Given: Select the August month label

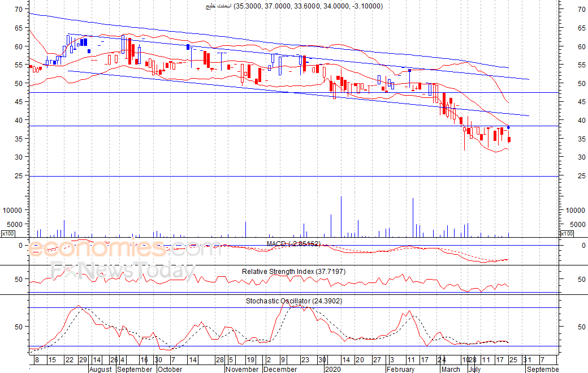Looking at the screenshot, I should [x=101, y=369].
